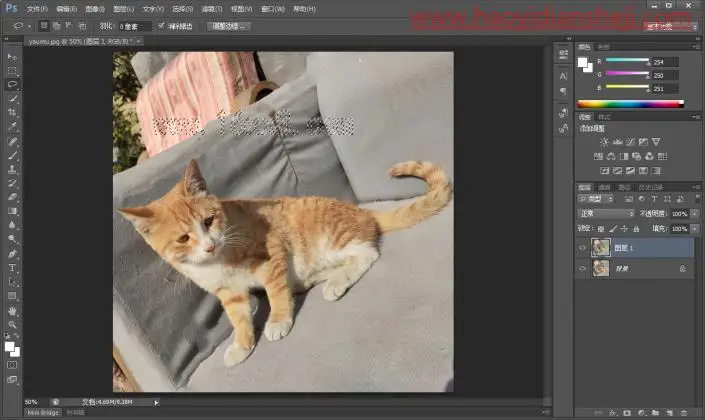
Task: Add a Curves adjustment layer
Action: tap(630, 142)
